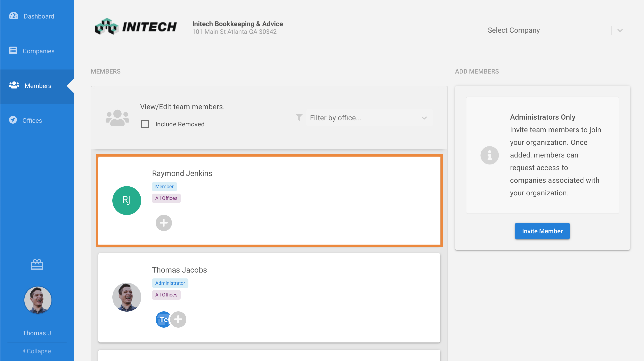Toggle the Include Removed checkbox
Image resolution: width=644 pixels, height=361 pixels.
pyautogui.click(x=145, y=124)
